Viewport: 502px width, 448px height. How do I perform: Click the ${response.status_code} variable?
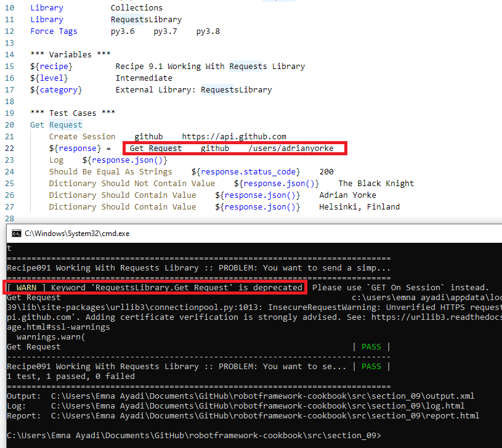coord(246,172)
